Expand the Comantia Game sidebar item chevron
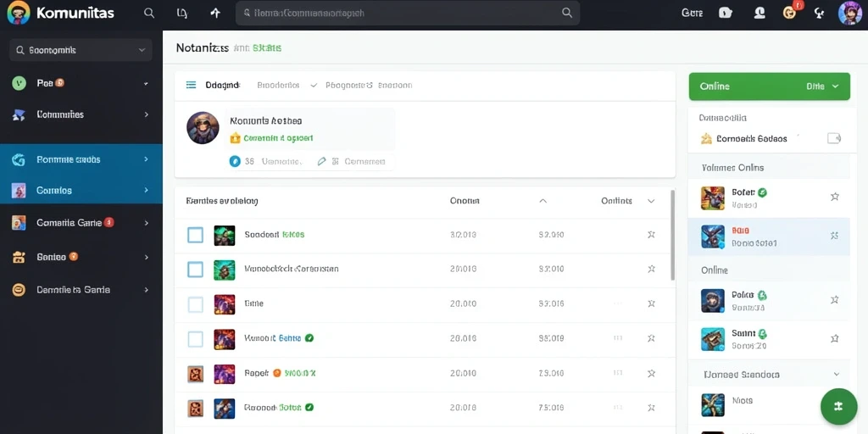This screenshot has height=434, width=868. click(146, 223)
